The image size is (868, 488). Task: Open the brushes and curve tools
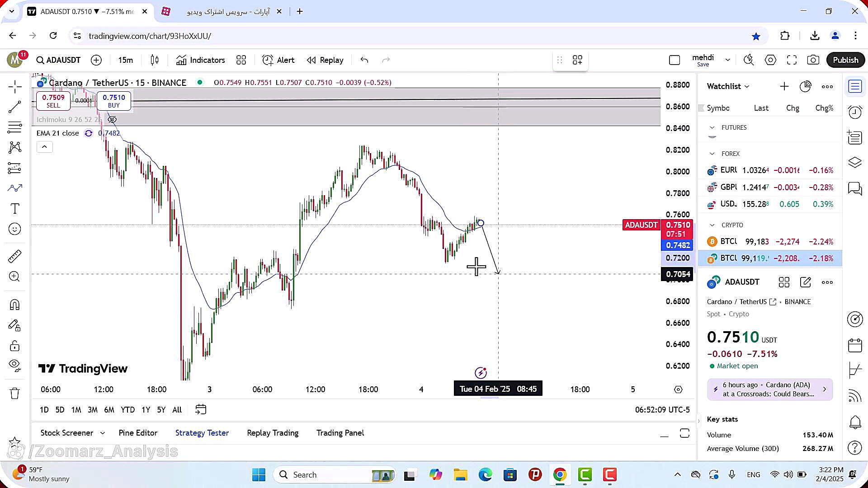click(14, 188)
